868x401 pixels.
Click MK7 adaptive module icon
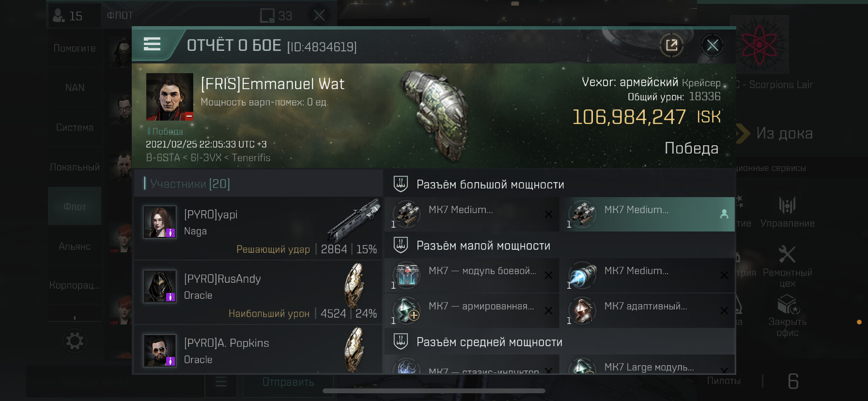coord(582,310)
